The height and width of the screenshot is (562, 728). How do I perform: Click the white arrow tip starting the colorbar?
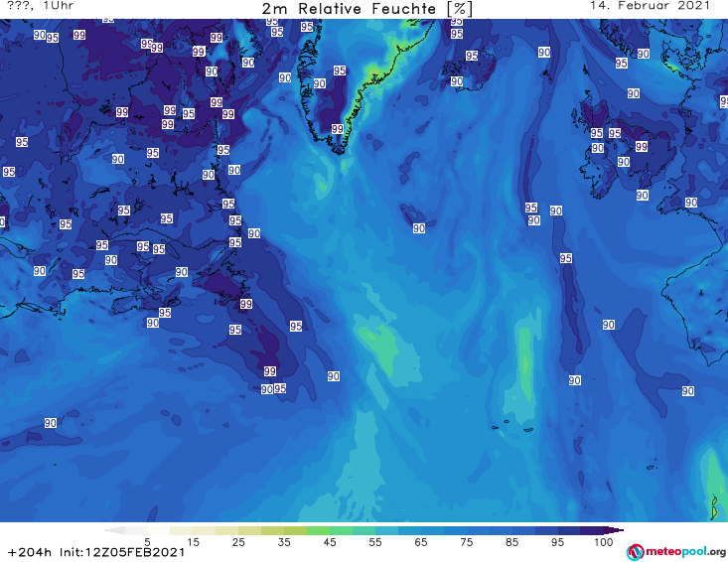tap(114, 530)
